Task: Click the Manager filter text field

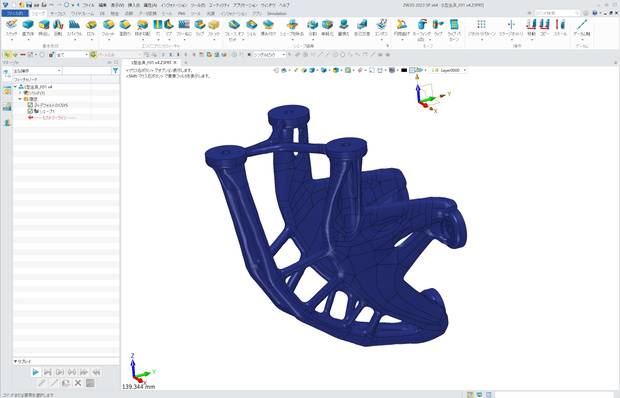Action: coord(87,71)
